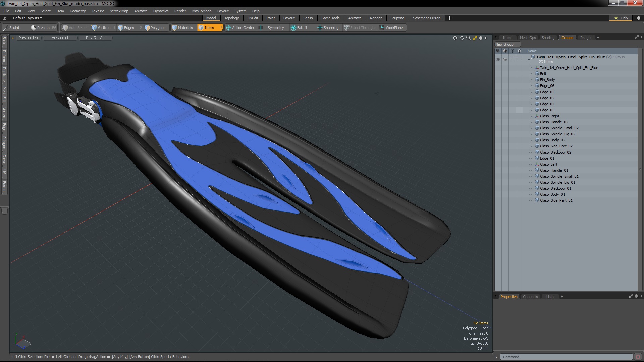Image resolution: width=644 pixels, height=362 pixels.
Task: Toggle the Only star filter
Action: click(x=621, y=18)
